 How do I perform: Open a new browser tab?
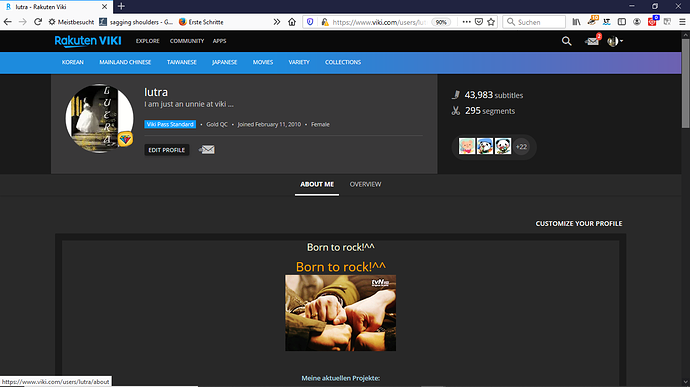click(121, 6)
